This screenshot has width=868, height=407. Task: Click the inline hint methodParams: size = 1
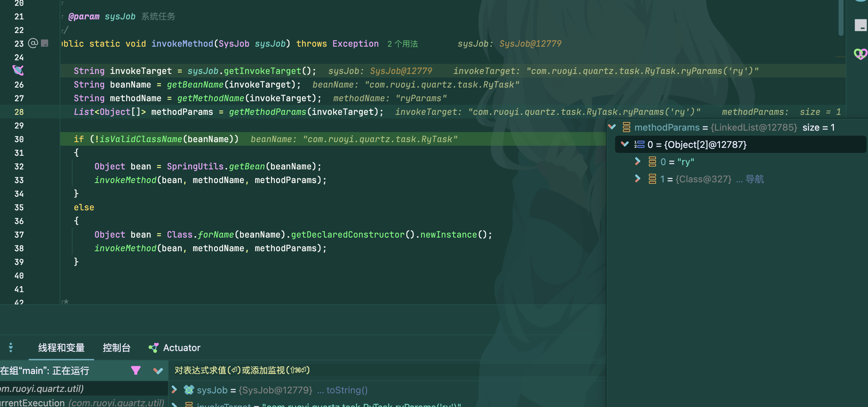click(x=781, y=112)
